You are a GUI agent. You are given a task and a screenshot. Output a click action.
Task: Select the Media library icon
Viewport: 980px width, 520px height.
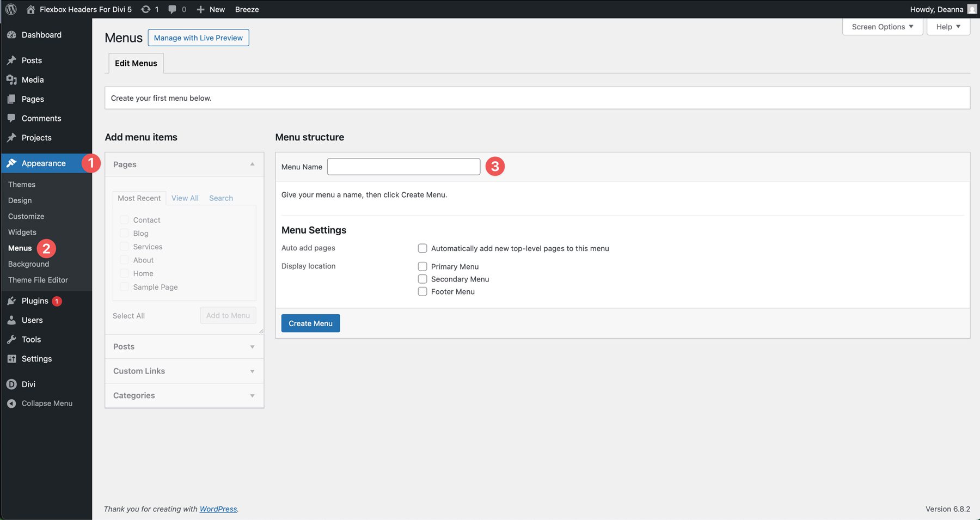(12, 79)
